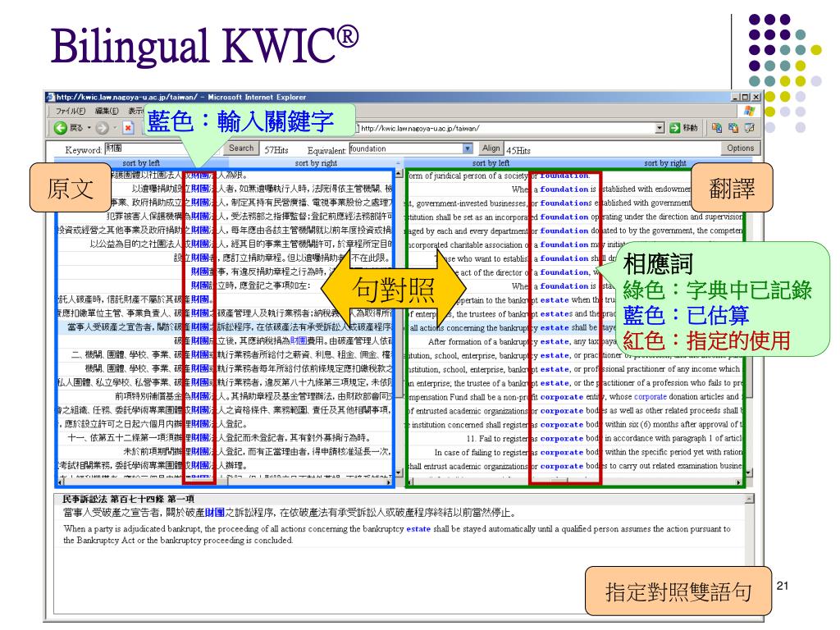Click the right arrow of right pane horizontal scrollbar
This screenshot has height=630, width=840.
739,482
